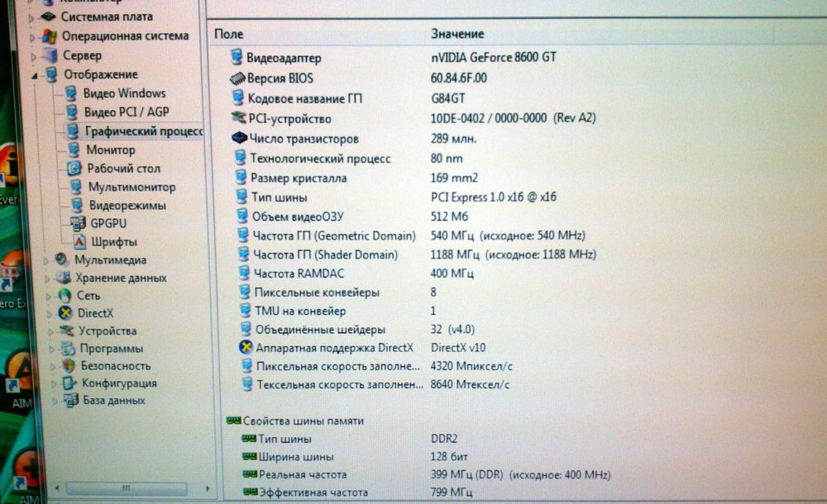Open the Шрифты page
This screenshot has width=827, height=504.
(x=114, y=242)
